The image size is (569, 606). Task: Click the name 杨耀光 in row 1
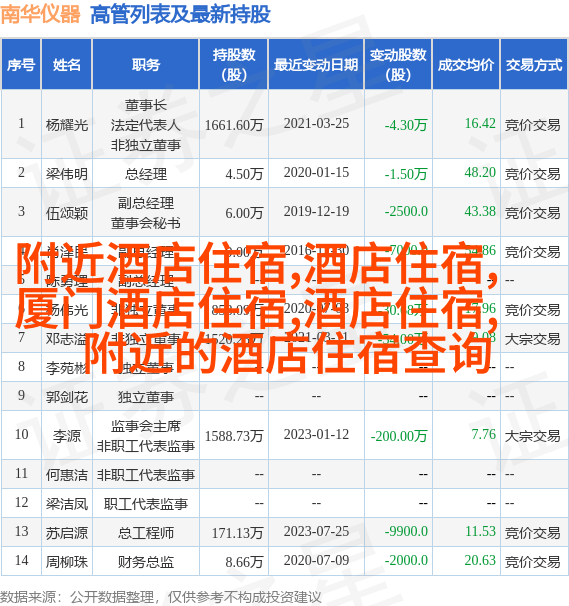pyautogui.click(x=66, y=125)
